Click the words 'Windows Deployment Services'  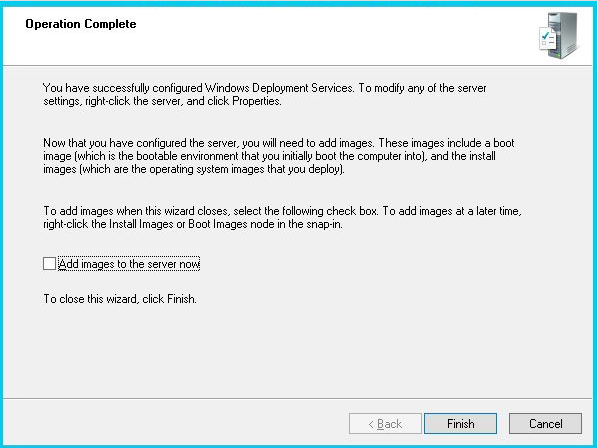click(x=279, y=88)
